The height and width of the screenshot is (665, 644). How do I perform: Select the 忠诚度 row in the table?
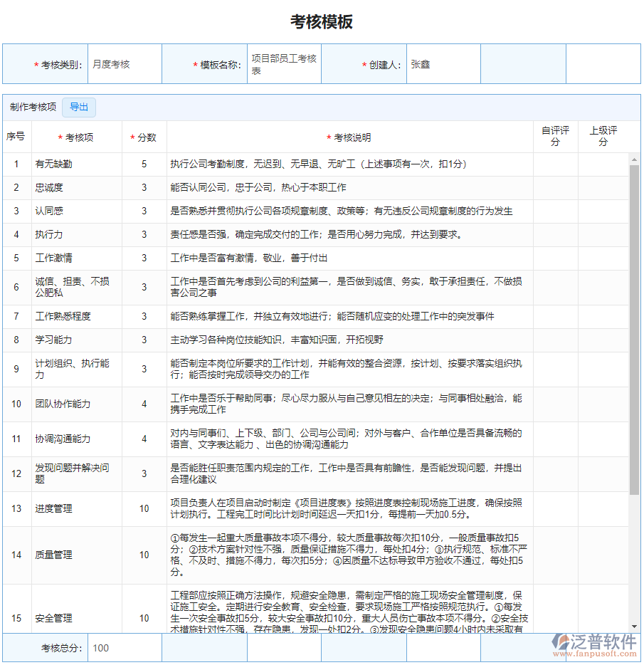(x=53, y=187)
